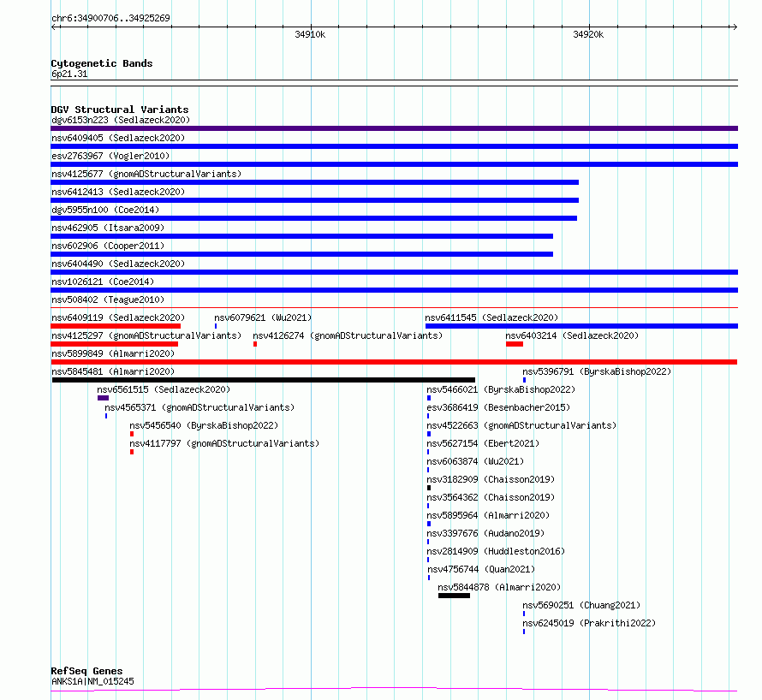Open the esv2763967 (Vogler2010) variant label
Screen dimensions: 762x700
[x=110, y=156]
